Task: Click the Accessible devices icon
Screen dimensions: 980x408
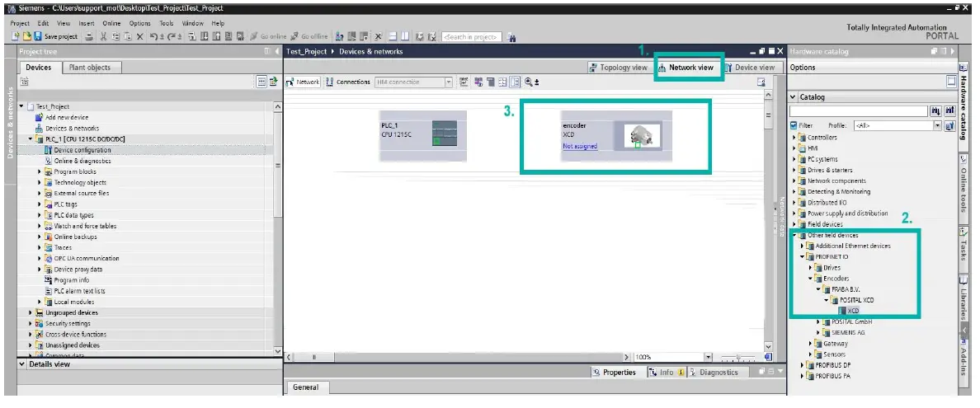Action: coord(340,36)
